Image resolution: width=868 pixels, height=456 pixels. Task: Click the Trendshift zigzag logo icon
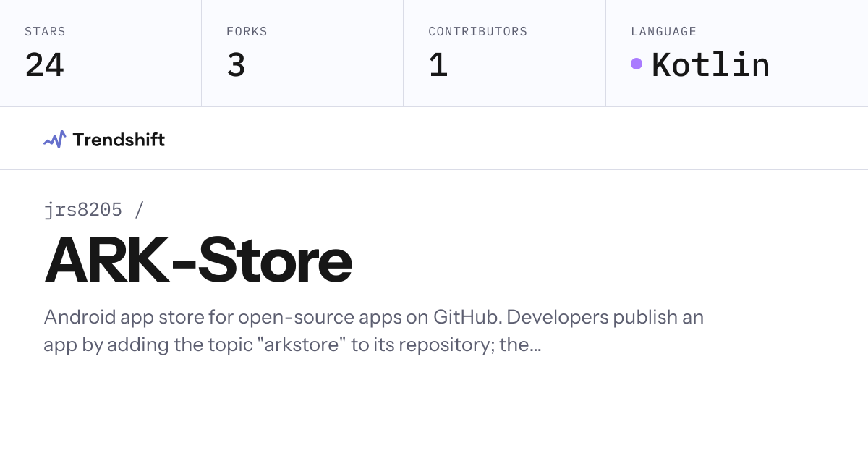tap(54, 139)
